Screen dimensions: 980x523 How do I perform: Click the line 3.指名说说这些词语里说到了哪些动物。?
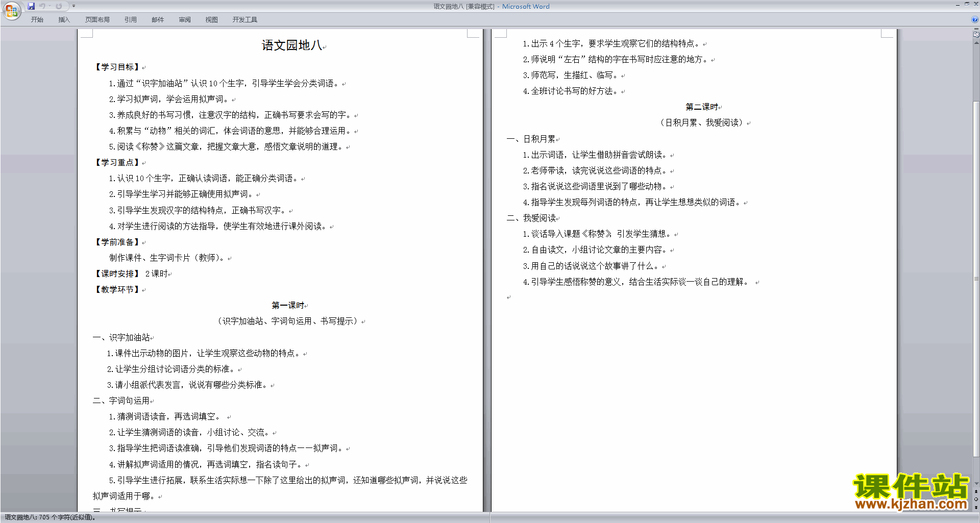(x=596, y=187)
